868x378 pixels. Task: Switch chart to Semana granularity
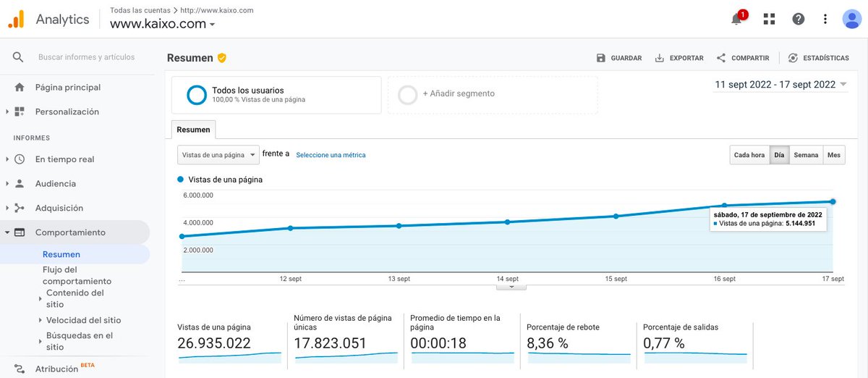click(x=806, y=155)
